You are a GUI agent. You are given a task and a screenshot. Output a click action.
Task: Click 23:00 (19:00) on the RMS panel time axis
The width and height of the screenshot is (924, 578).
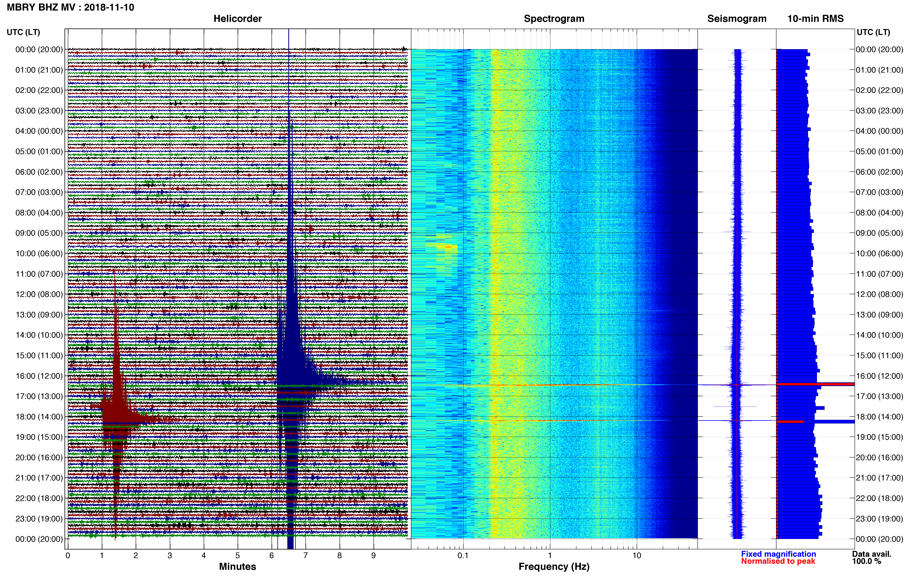pyautogui.click(x=879, y=519)
